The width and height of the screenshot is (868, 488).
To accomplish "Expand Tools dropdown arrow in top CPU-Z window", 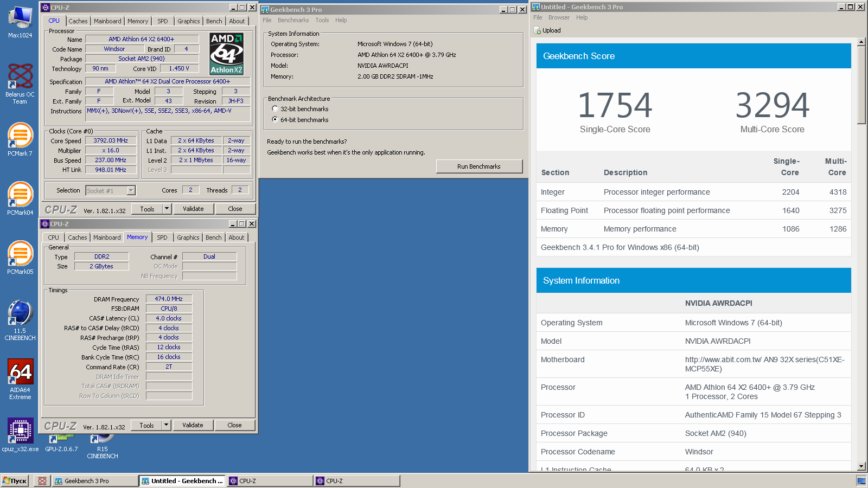I will click(167, 209).
